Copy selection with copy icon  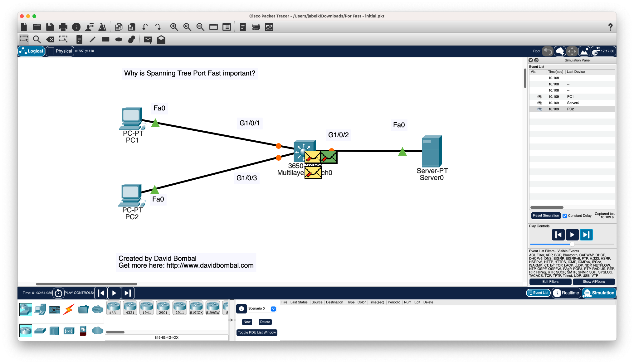(x=119, y=27)
